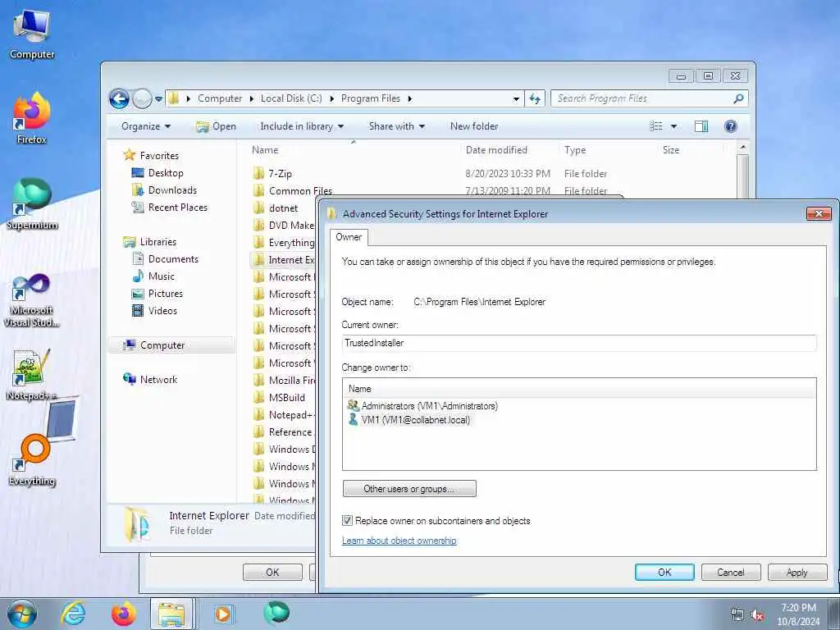Select the Everything desktop shortcut
This screenshot has height=630, width=840.
click(32, 459)
